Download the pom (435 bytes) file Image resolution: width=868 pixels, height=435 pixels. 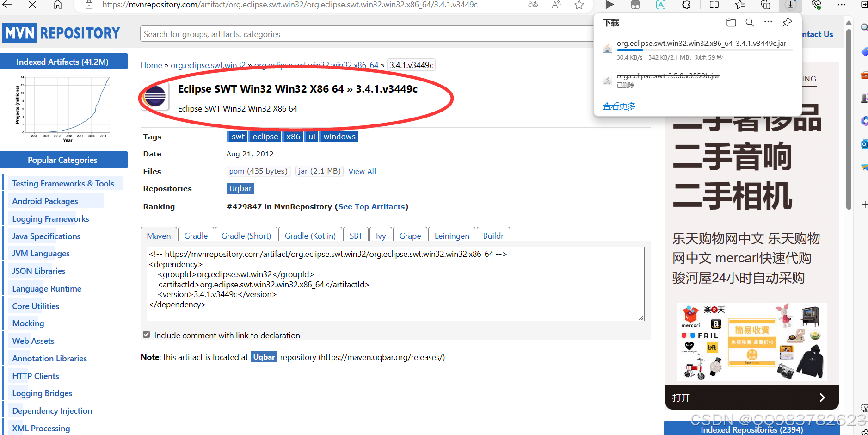point(259,171)
